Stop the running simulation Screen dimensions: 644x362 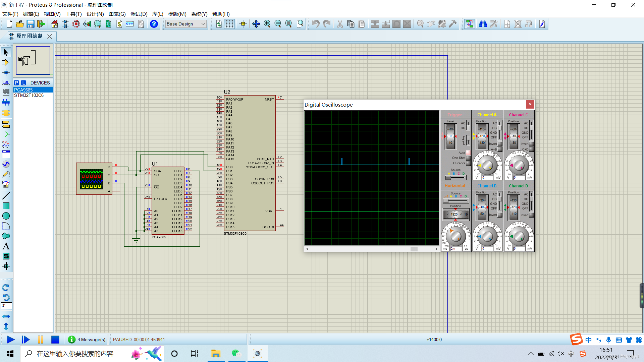(x=55, y=340)
